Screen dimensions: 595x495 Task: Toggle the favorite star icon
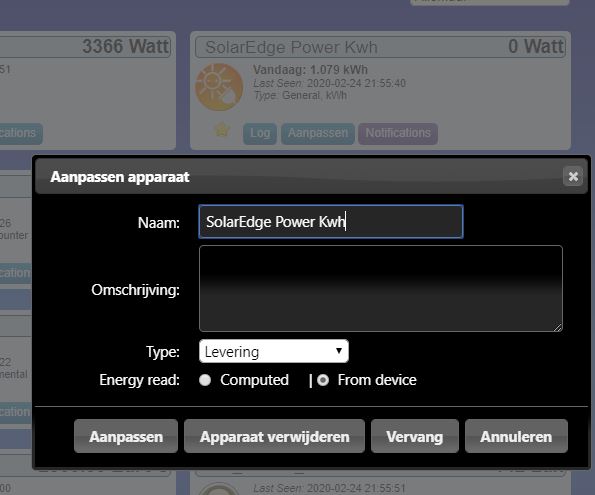[x=222, y=130]
